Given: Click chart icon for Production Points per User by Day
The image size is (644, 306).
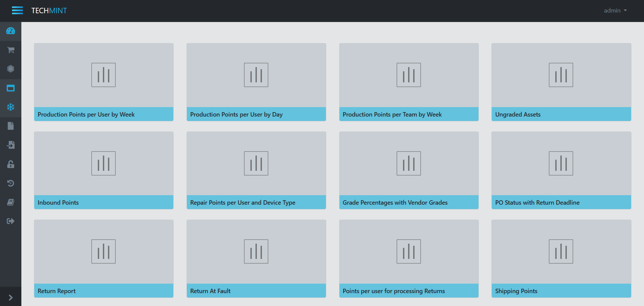Looking at the screenshot, I should pyautogui.click(x=256, y=75).
